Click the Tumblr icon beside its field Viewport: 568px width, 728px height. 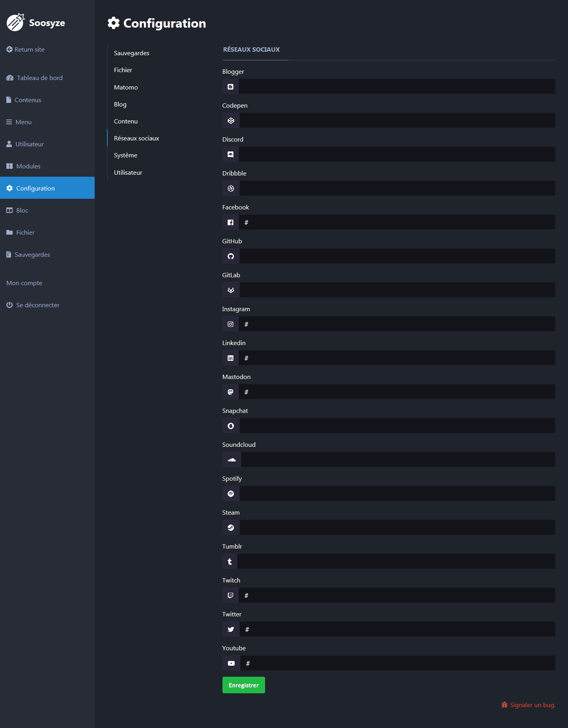[x=230, y=562]
